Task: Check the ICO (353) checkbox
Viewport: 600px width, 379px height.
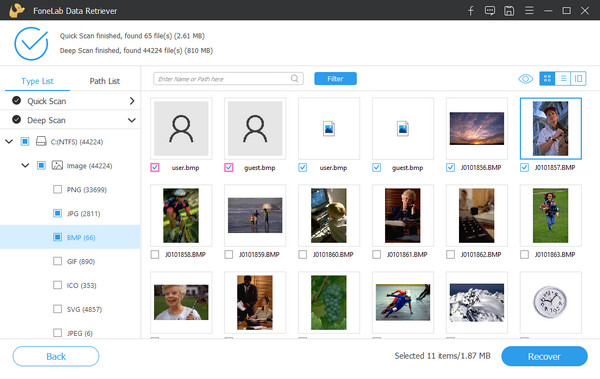Action: point(57,285)
